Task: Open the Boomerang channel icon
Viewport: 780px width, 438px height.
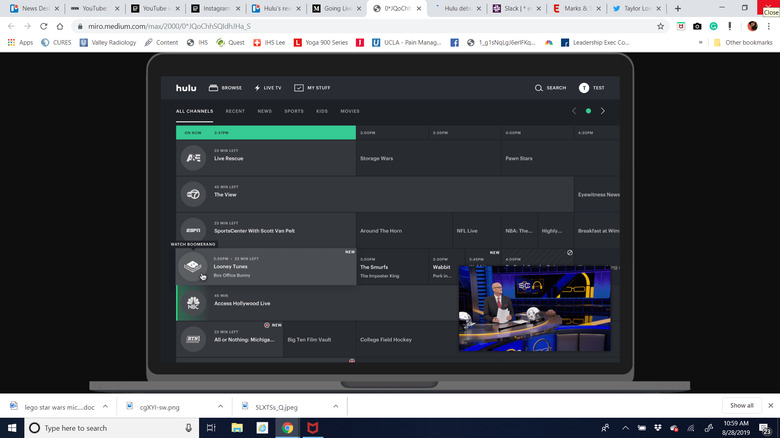Action: pos(193,267)
